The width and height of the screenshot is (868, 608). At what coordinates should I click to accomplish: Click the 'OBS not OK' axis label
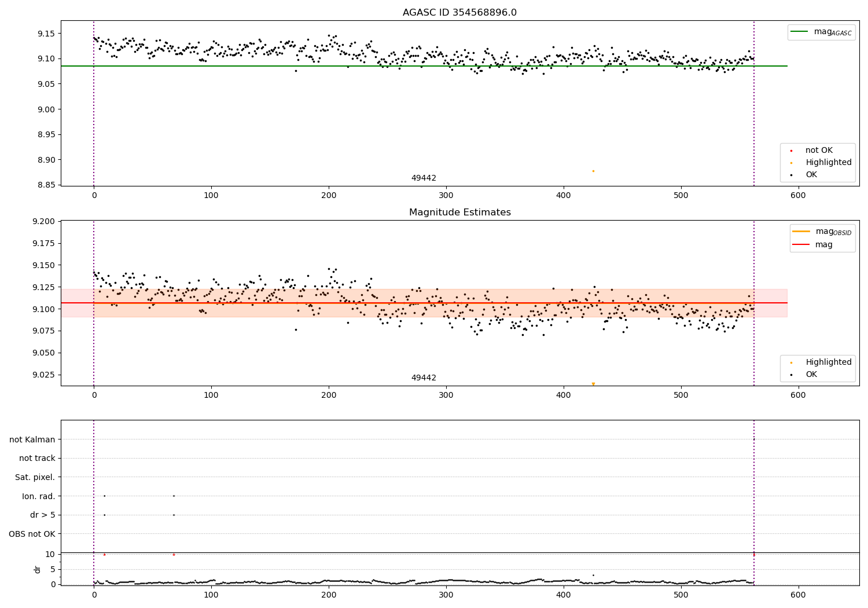[32, 534]
